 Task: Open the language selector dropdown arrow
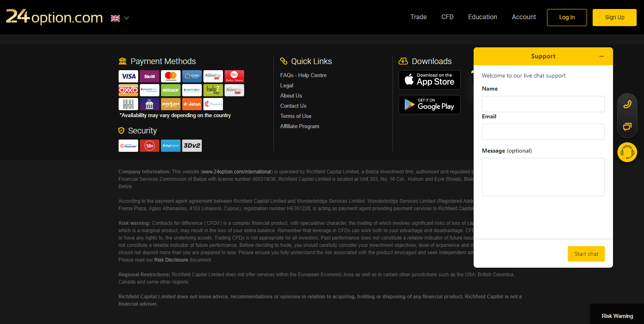click(x=126, y=18)
